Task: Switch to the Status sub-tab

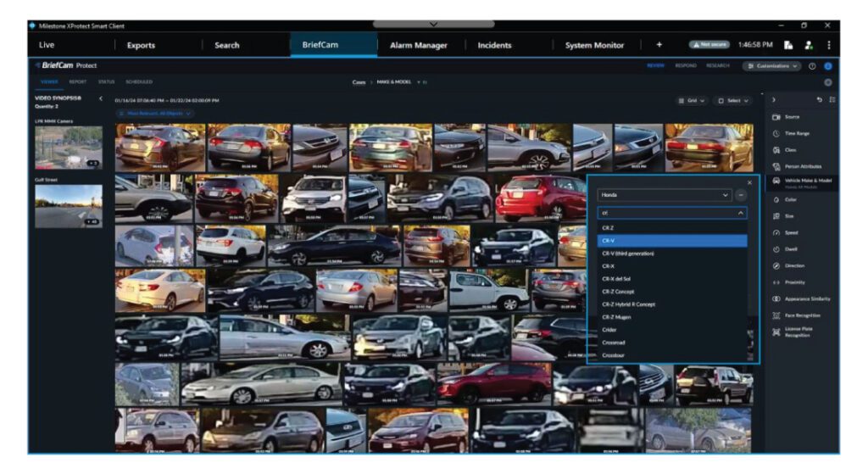Action: 106,82
